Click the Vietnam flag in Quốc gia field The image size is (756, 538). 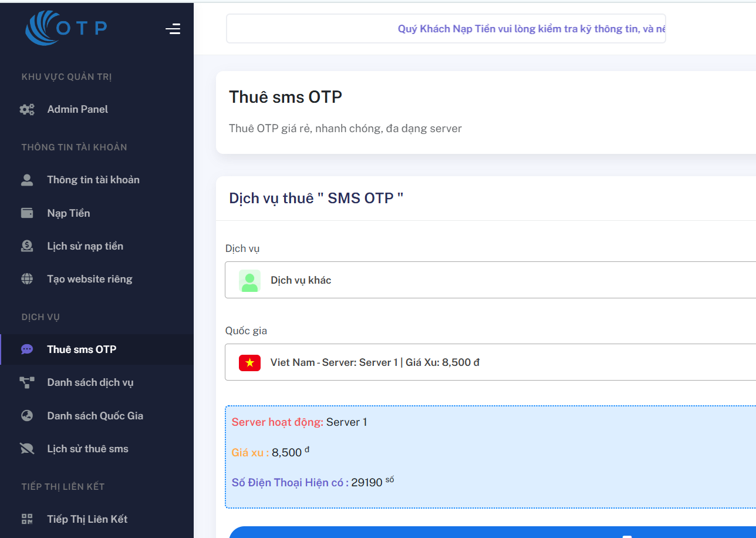click(249, 363)
